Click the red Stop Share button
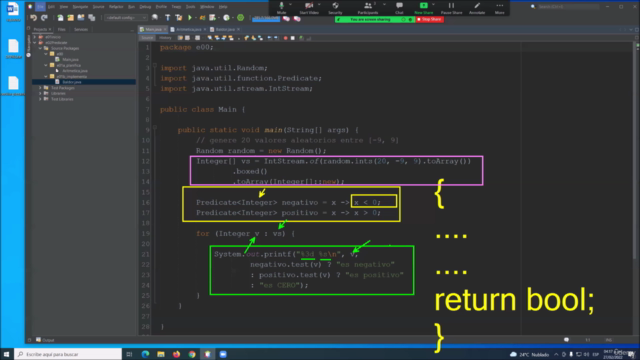Viewport: 640px width, 360px height. 429,19
